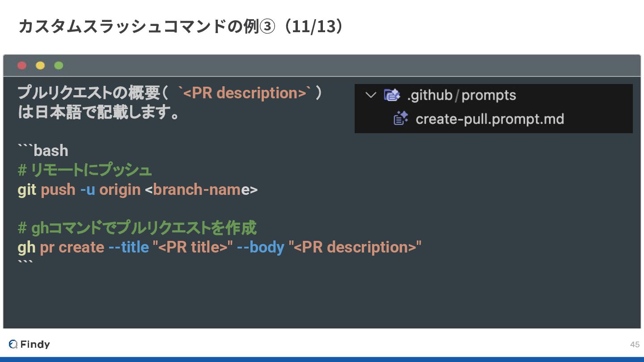Image resolution: width=644 pixels, height=362 pixels.
Task: Click the <branch-name> placeholder
Action: click(201, 189)
